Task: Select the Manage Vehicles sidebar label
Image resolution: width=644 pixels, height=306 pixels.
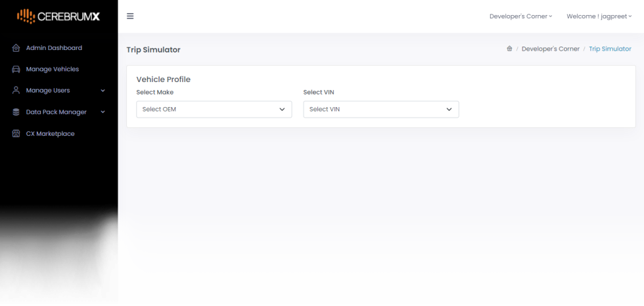Action: (x=53, y=69)
